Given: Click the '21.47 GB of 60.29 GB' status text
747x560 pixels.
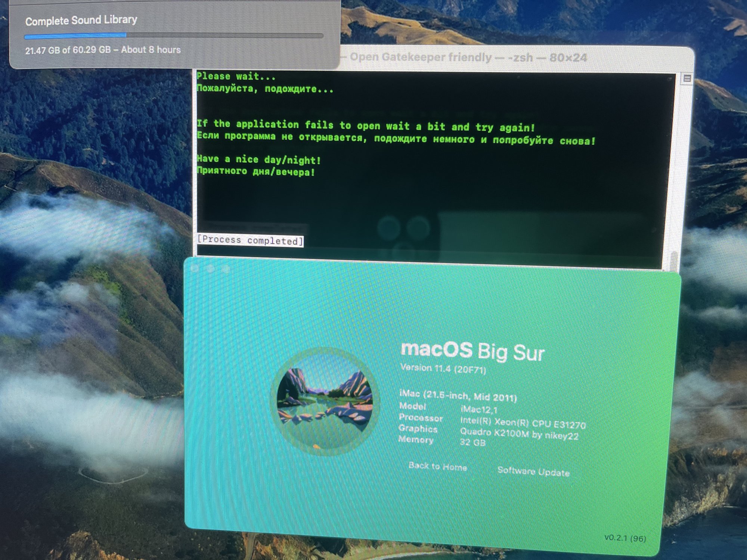Looking at the screenshot, I should click(x=68, y=50).
